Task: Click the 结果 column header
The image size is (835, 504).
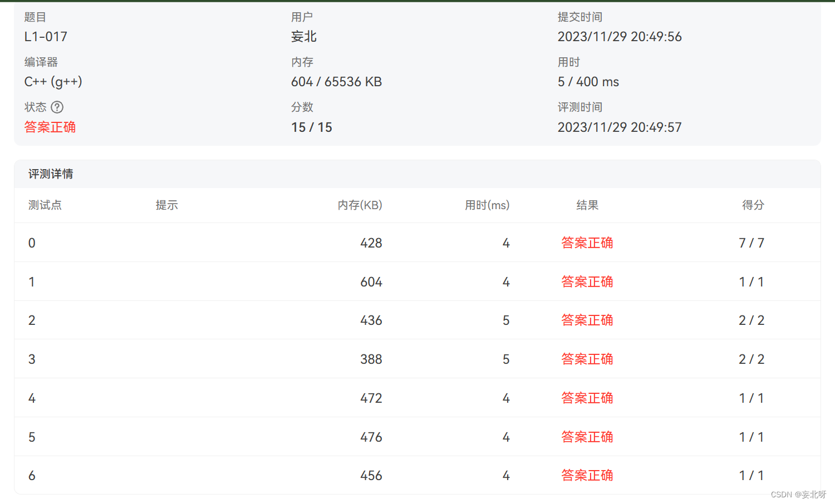Action: click(x=587, y=205)
